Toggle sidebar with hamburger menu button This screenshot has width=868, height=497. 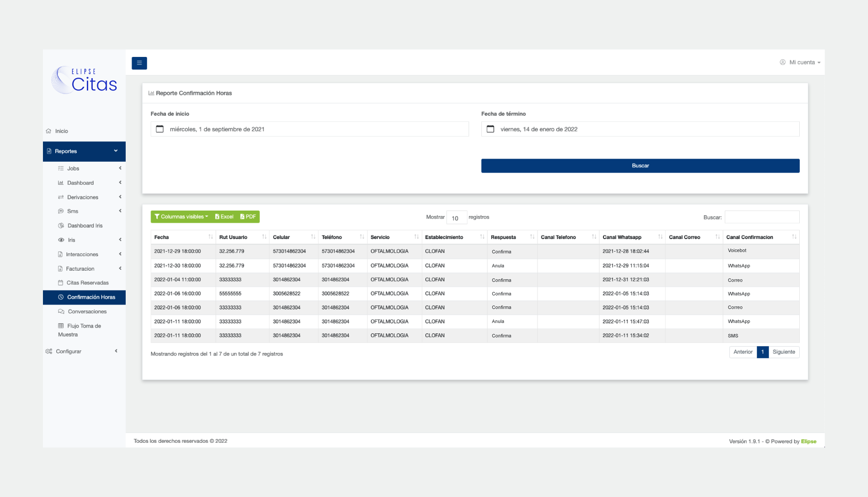point(139,63)
